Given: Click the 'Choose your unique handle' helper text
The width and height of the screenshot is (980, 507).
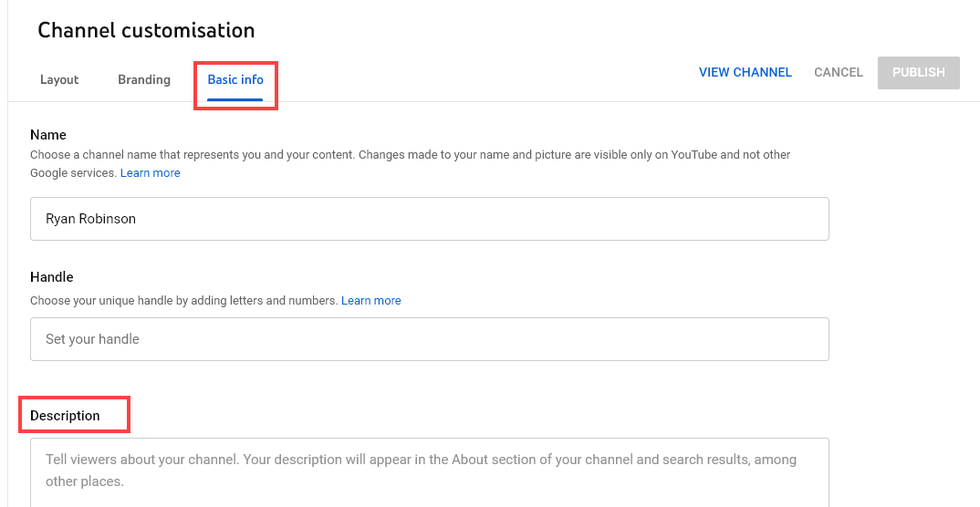Looking at the screenshot, I should [x=183, y=300].
